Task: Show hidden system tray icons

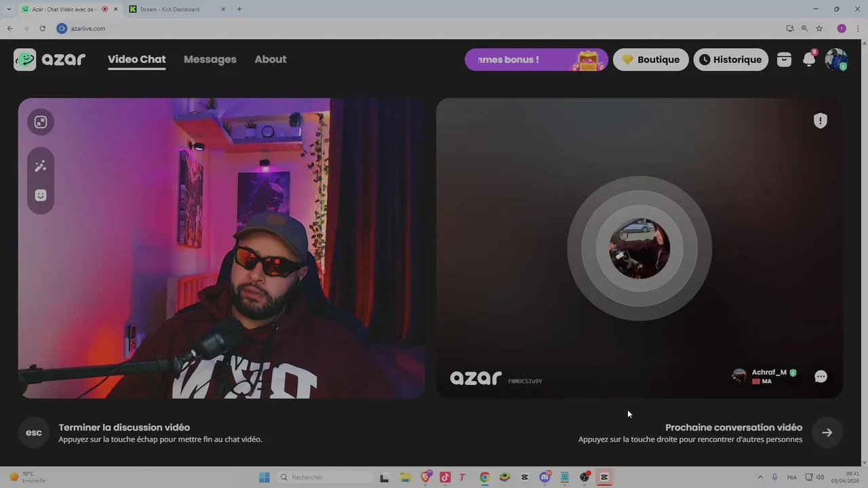Action: [759, 477]
